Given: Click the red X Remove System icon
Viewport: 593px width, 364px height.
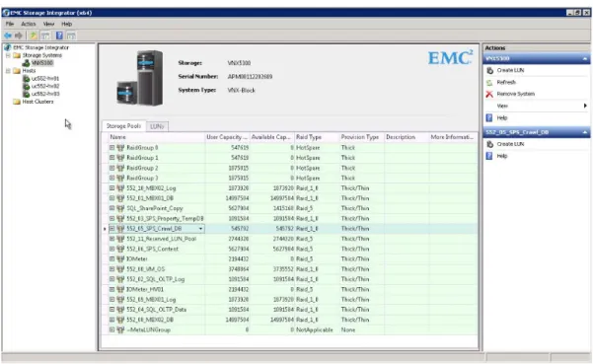Looking at the screenshot, I should pos(489,94).
